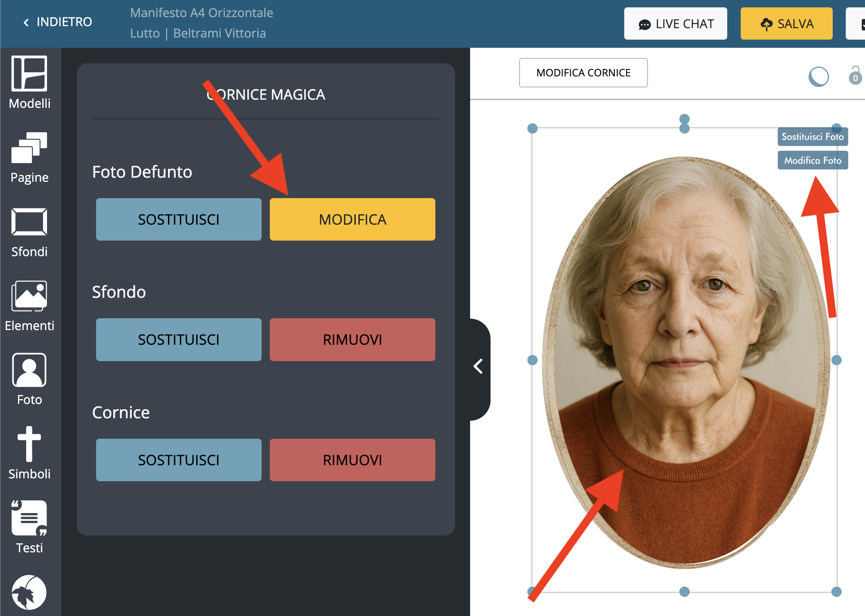Click the MODIFICA CORNICE button
The image size is (865, 616).
point(583,73)
